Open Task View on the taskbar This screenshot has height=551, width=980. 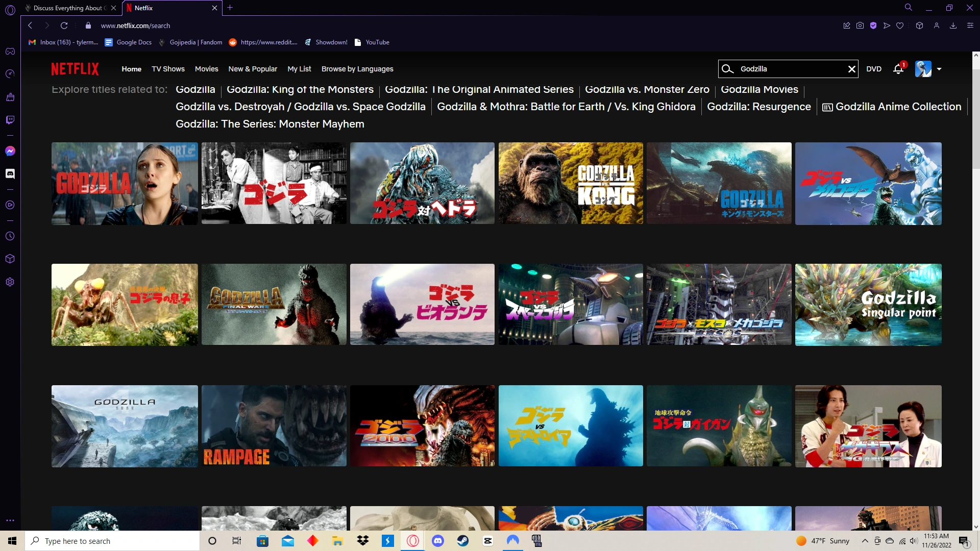pyautogui.click(x=237, y=541)
